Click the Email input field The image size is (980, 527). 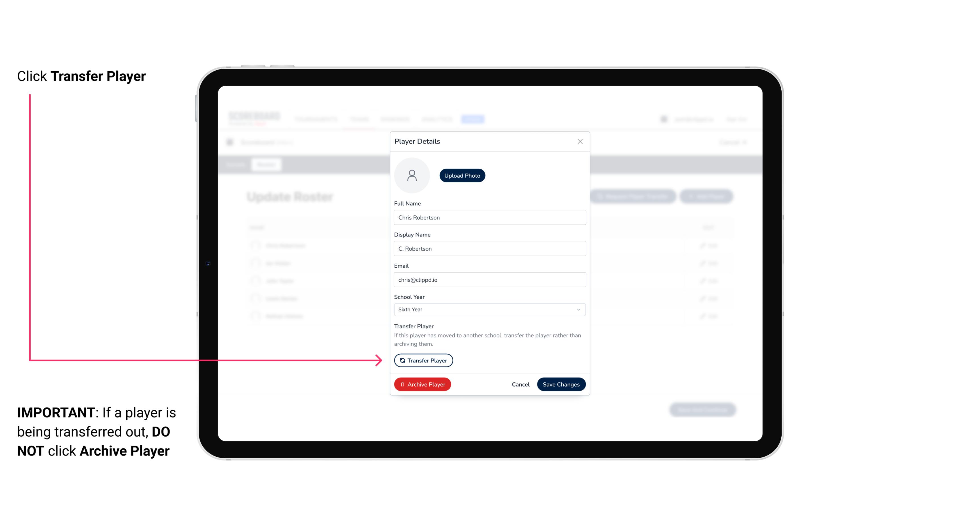pyautogui.click(x=489, y=279)
